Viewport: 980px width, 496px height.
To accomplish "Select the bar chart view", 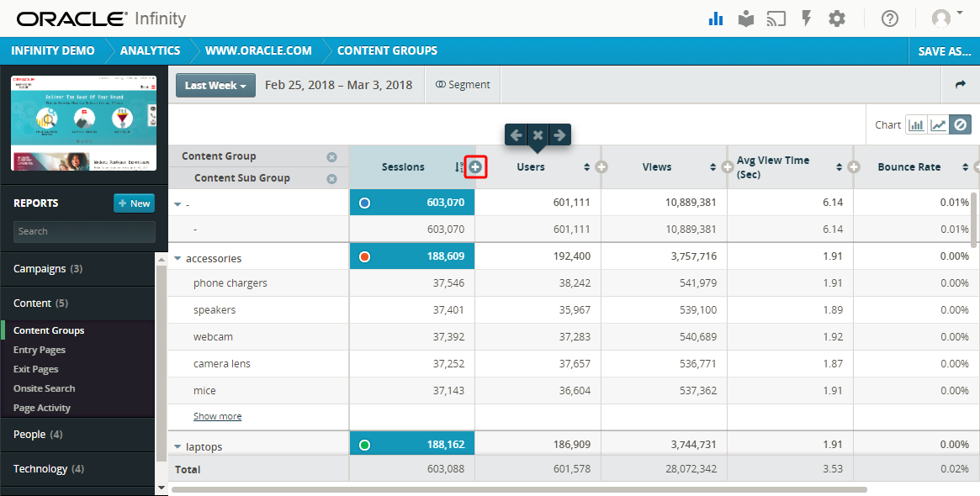I will pyautogui.click(x=916, y=125).
